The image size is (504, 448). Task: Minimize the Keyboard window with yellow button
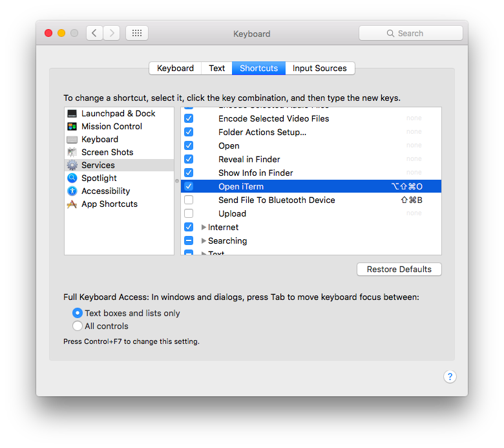click(x=61, y=33)
